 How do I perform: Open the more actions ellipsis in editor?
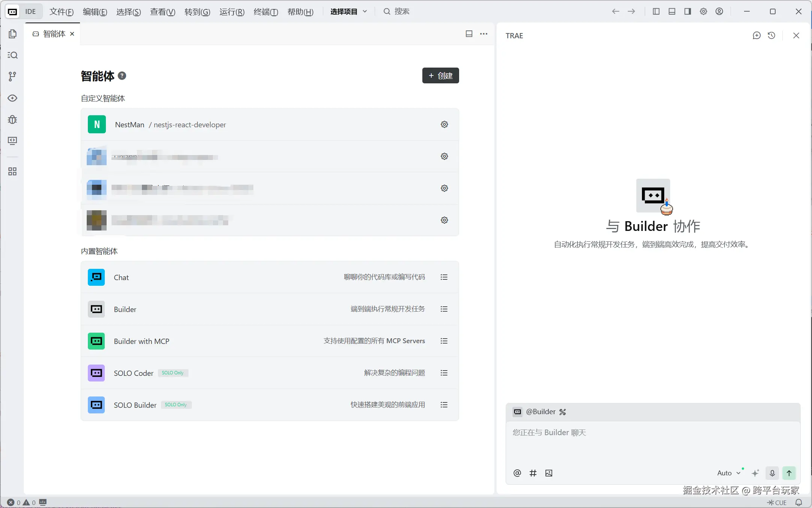click(x=484, y=34)
